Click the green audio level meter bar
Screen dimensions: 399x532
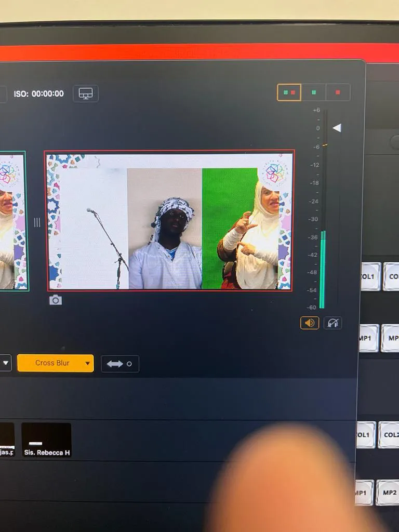click(322, 269)
